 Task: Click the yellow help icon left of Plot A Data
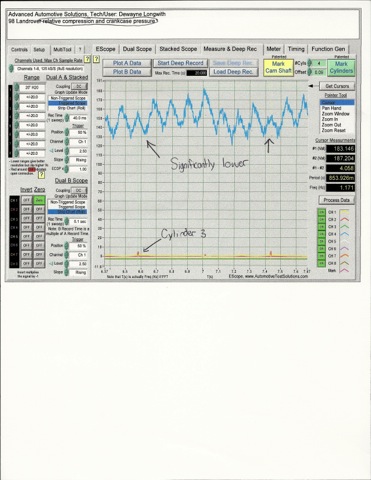pos(96,60)
